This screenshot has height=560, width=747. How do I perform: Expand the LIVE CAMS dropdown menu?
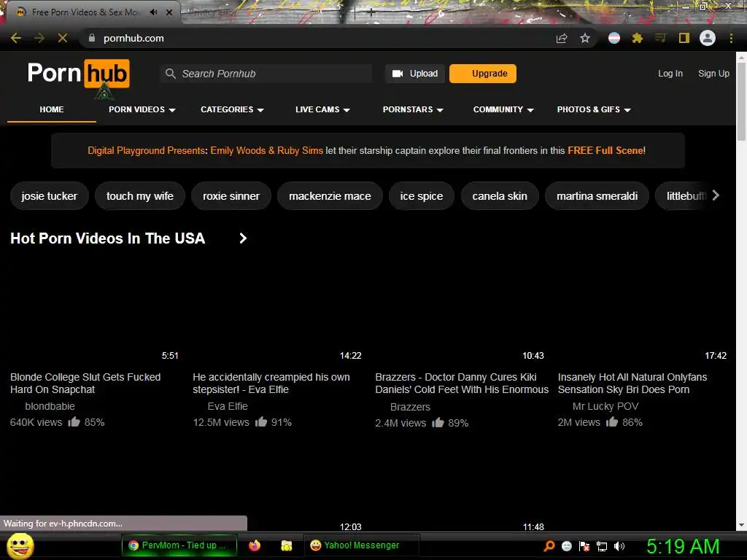click(322, 109)
